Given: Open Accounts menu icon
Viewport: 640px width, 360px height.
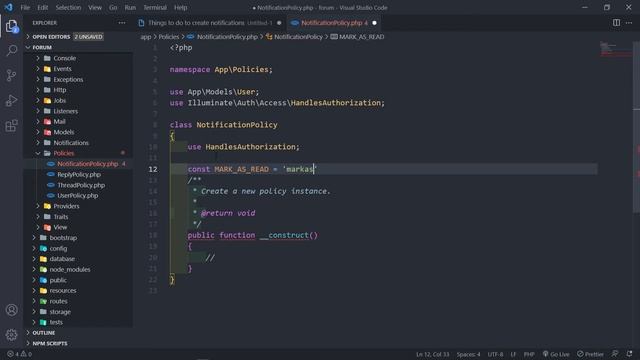Looking at the screenshot, I should tap(11, 310).
